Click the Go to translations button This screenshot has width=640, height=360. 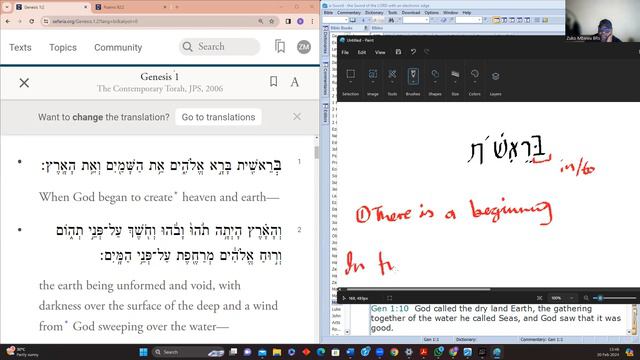tap(218, 117)
